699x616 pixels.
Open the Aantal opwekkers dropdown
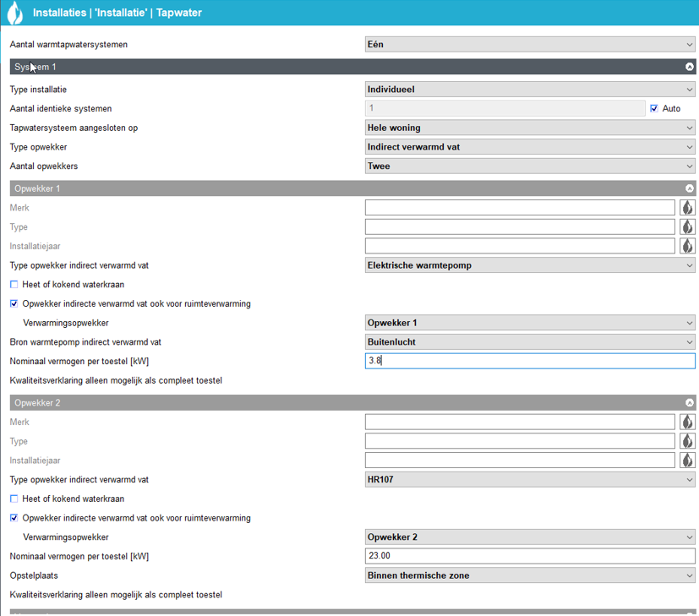tap(530, 166)
